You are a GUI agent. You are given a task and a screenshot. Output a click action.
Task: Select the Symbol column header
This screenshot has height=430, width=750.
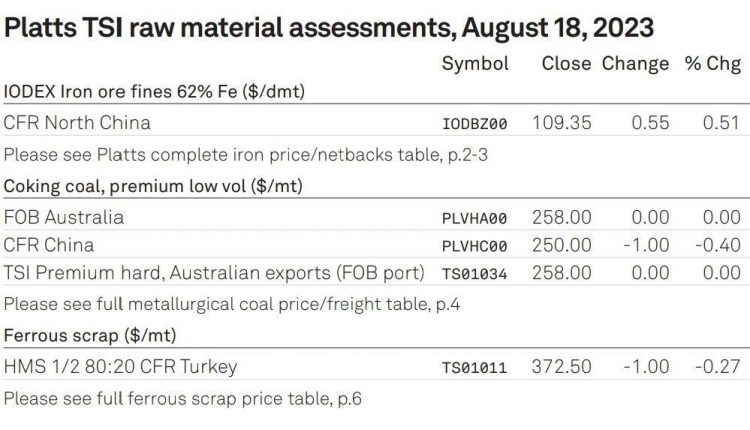click(x=475, y=64)
